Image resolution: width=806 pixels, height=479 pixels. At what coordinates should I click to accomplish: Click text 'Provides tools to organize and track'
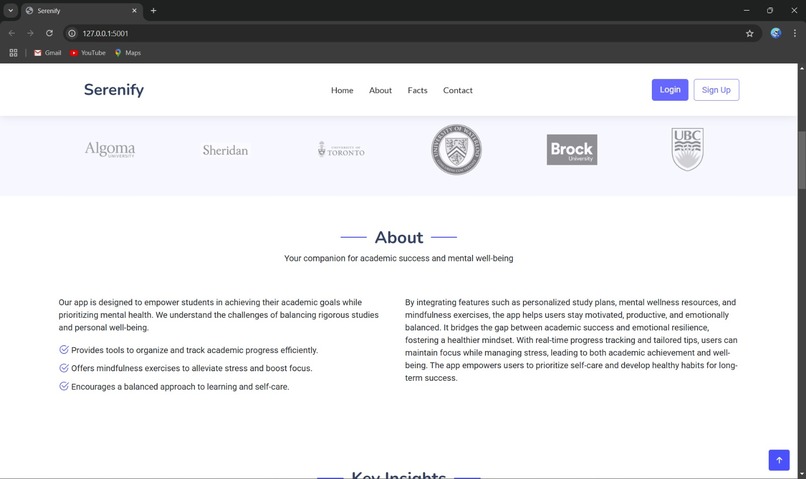[194, 350]
